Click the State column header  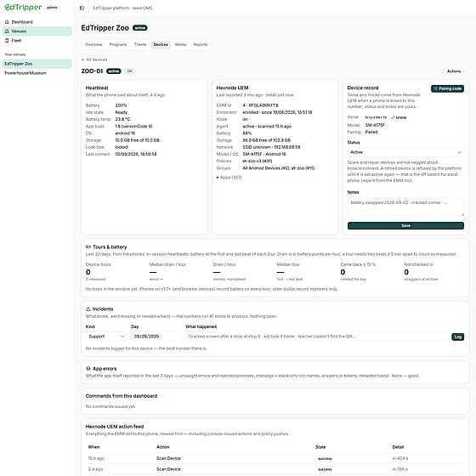pos(320,447)
